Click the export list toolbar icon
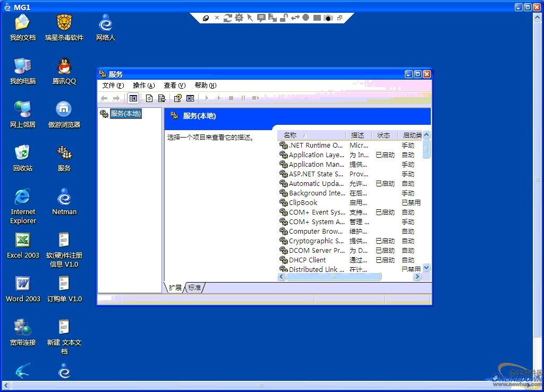Image resolution: width=544 pixels, height=392 pixels. (161, 98)
